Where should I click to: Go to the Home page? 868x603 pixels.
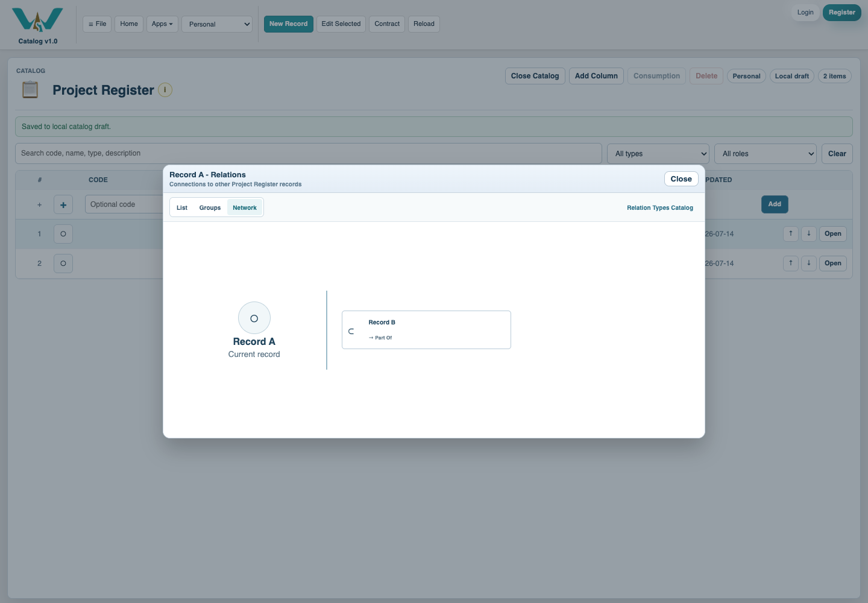click(129, 24)
